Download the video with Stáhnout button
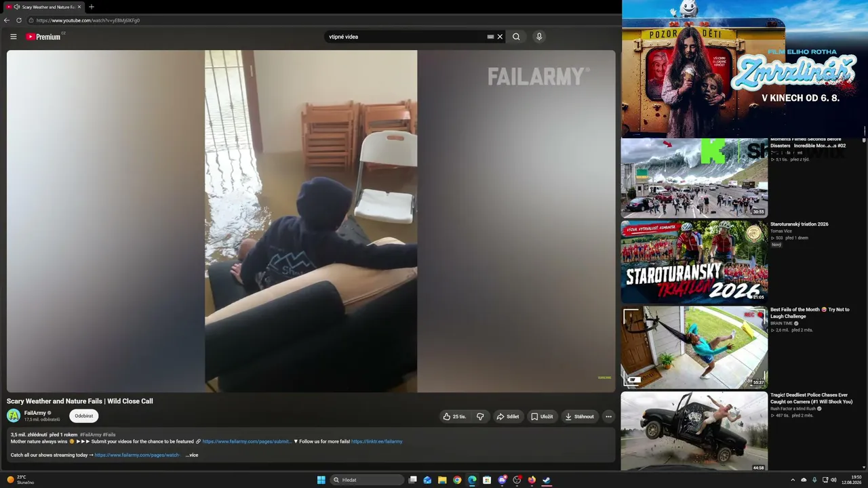Screen dimensions: 868x488 (579, 416)
